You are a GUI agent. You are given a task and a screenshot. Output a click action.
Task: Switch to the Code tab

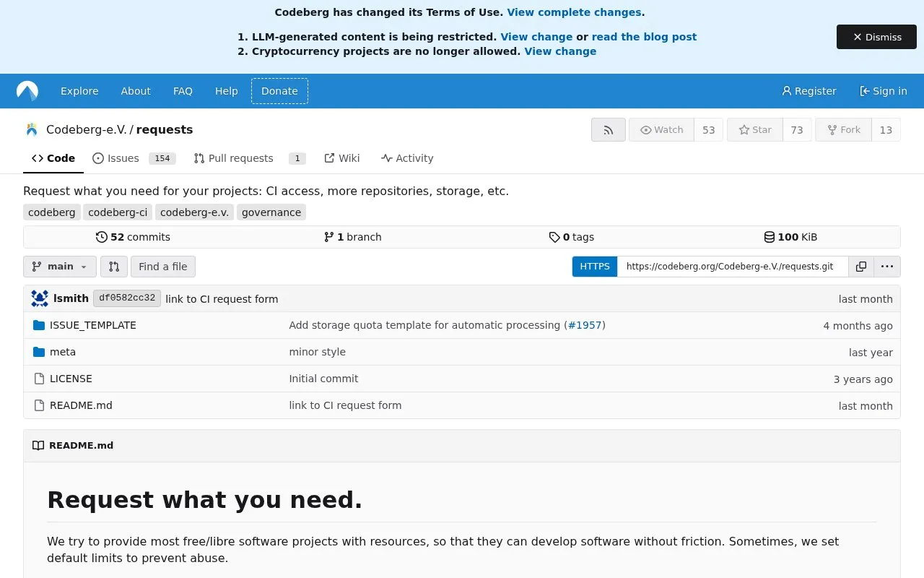[x=53, y=158]
